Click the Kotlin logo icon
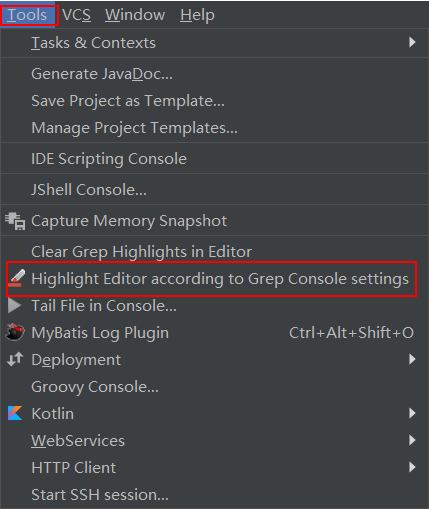 15,413
